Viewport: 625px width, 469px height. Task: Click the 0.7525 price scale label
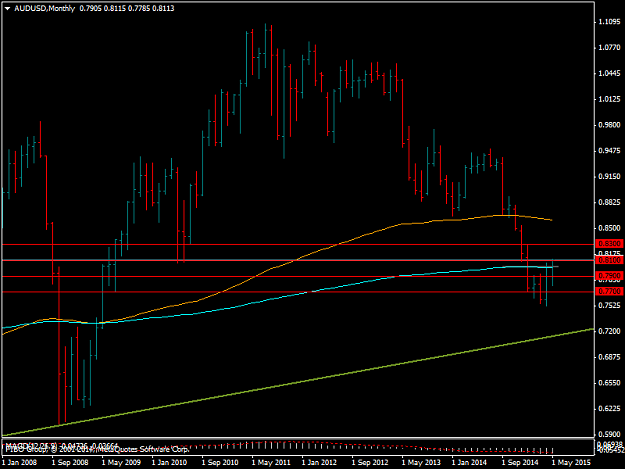click(x=609, y=306)
